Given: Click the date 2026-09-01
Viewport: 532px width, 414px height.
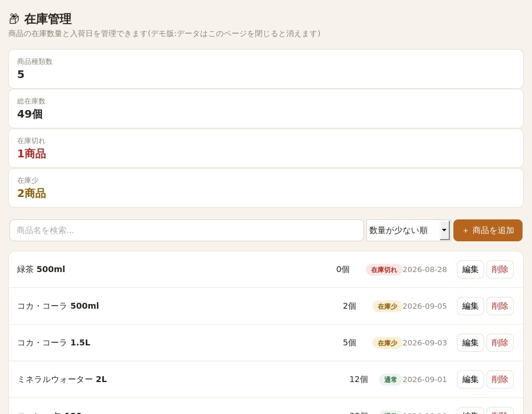Looking at the screenshot, I should click(x=424, y=379).
